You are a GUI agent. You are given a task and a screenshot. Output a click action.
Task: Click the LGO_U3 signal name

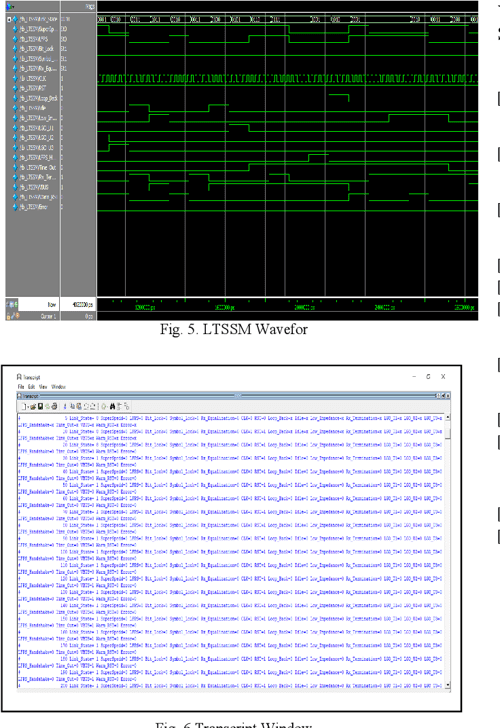(37, 148)
